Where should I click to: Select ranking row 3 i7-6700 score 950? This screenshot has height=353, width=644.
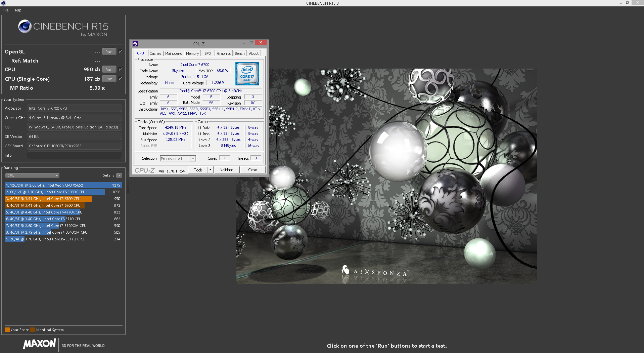[x=63, y=199]
